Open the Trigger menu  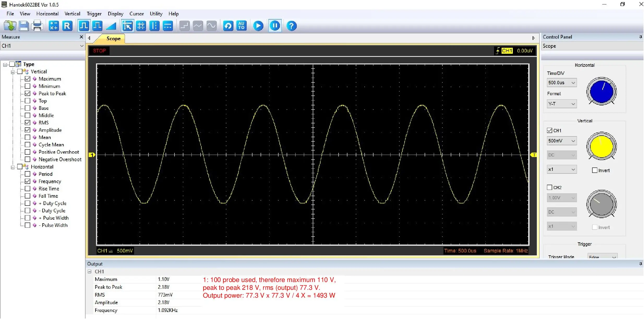[94, 14]
